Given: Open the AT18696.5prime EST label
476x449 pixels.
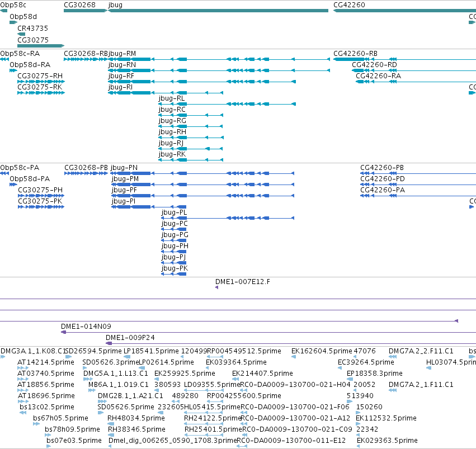Looking at the screenshot, I should [x=46, y=396].
